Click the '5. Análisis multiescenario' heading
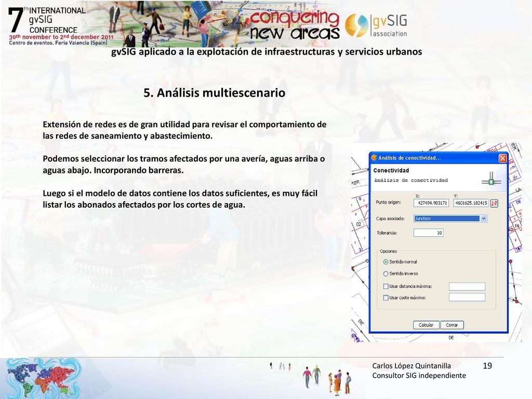This screenshot has width=532, height=399. [x=214, y=92]
